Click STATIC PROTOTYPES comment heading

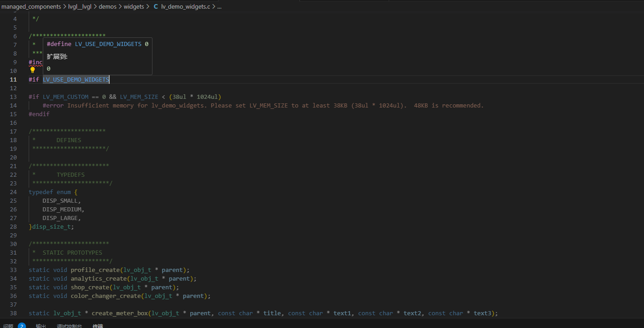(x=72, y=252)
